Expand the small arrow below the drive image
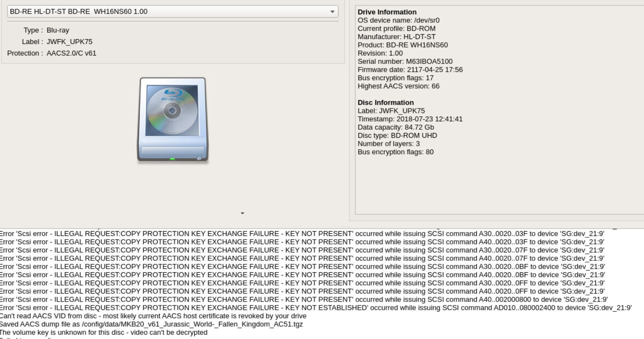Viewport: 644px width, 339px height. click(242, 213)
